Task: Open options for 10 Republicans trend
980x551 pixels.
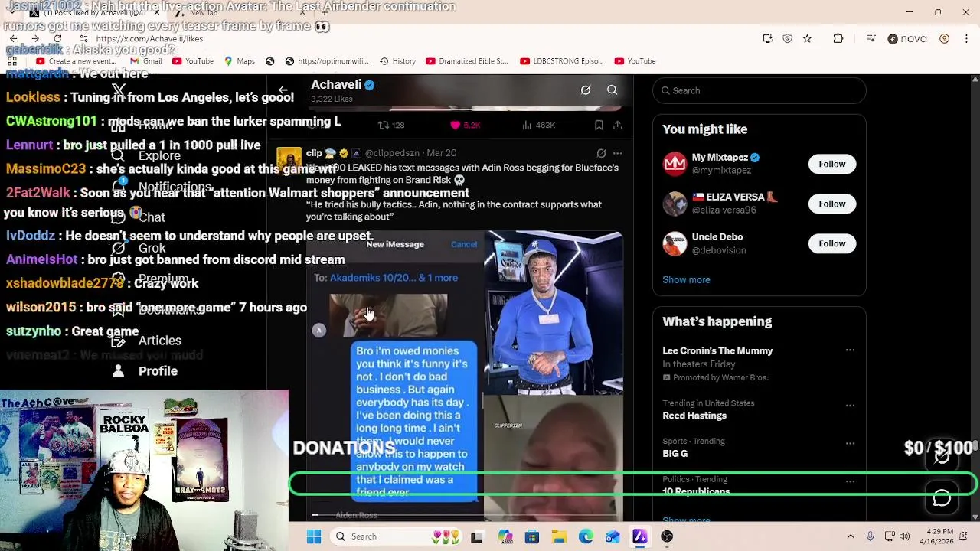Action: click(x=850, y=481)
